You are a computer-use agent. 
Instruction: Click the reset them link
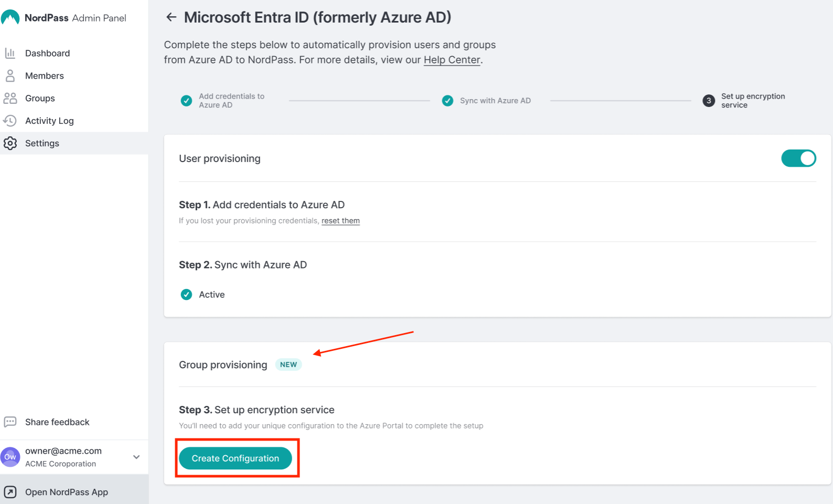point(340,221)
